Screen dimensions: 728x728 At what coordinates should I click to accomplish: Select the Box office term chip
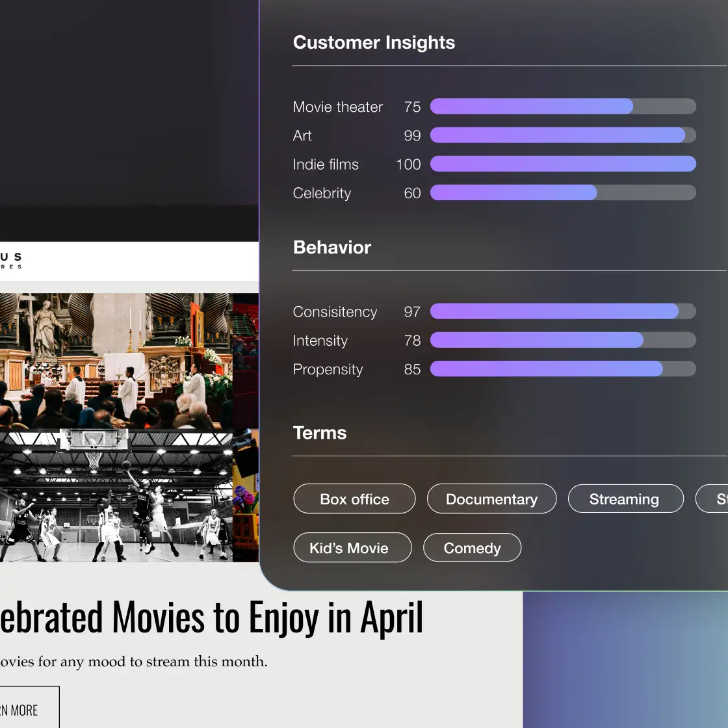pos(354,499)
